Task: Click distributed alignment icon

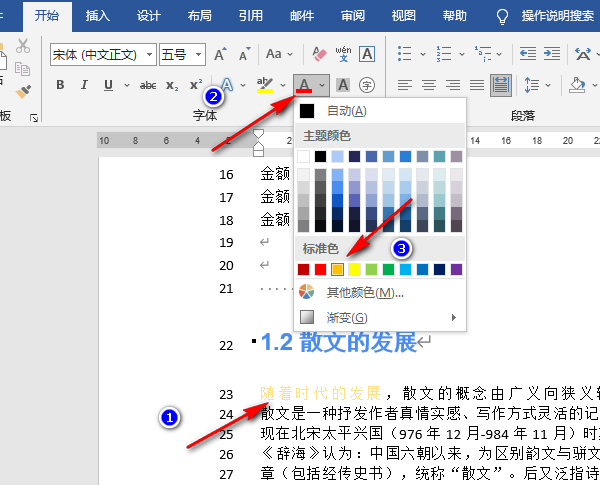Action: coord(501,85)
